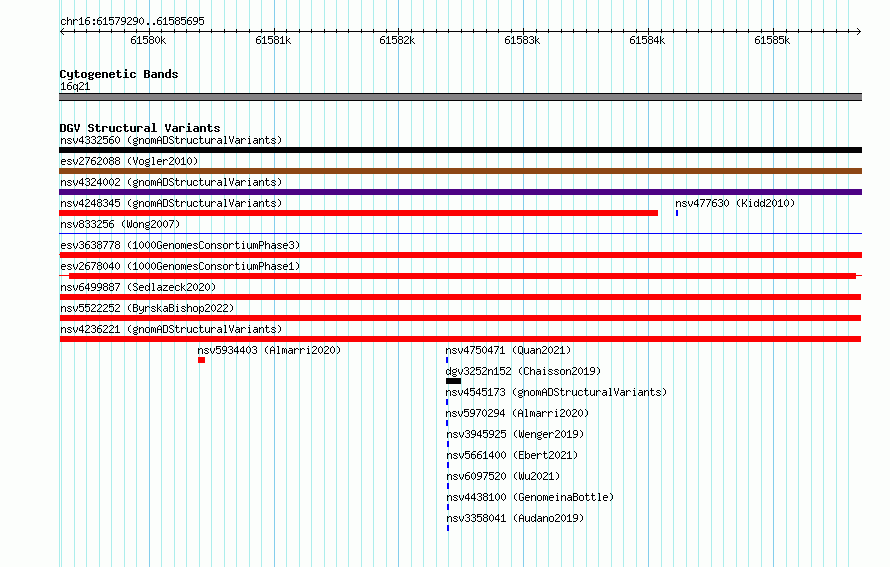Select nsv4438100 (GenomeinaBottle) label
Viewport: 890px width, 567px height.
coord(530,497)
